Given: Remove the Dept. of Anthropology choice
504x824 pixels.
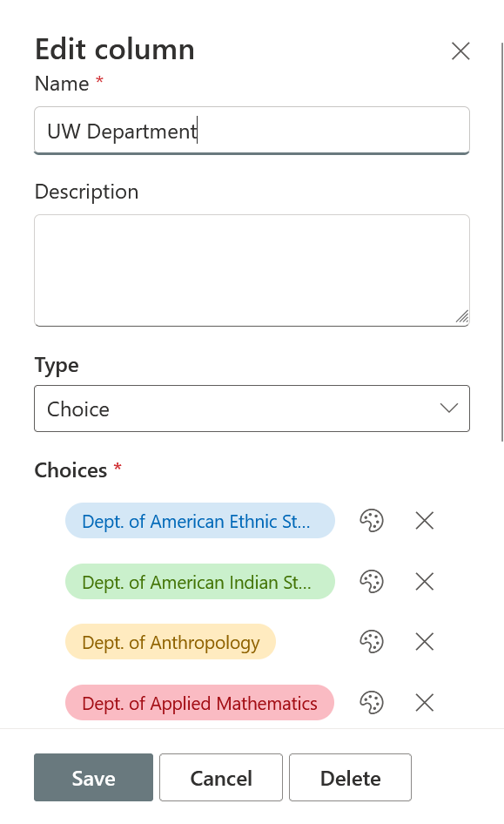Looking at the screenshot, I should (x=424, y=641).
